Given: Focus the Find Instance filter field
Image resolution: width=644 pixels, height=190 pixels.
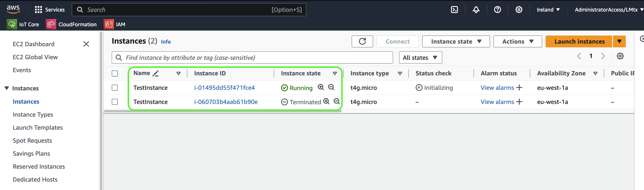Looking at the screenshot, I should click(252, 57).
